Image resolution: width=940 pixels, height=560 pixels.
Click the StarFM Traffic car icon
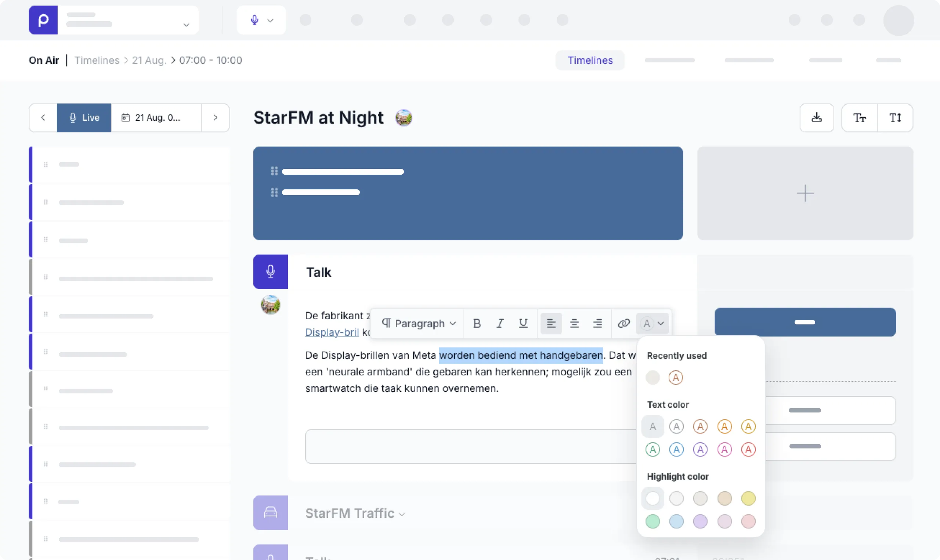(x=270, y=512)
